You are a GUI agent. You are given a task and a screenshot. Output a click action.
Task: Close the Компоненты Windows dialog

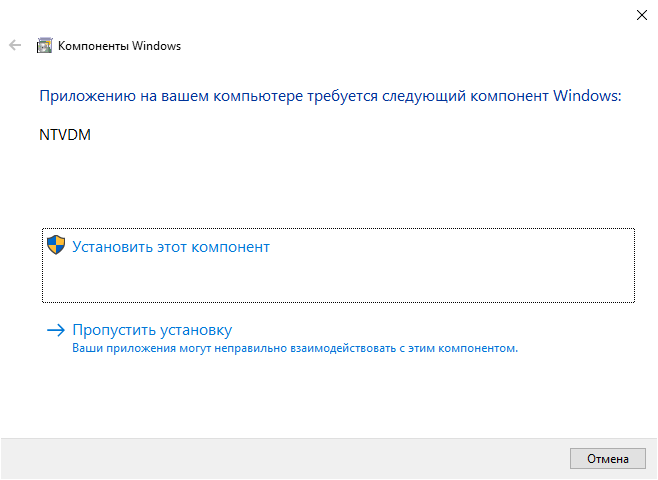pos(642,15)
